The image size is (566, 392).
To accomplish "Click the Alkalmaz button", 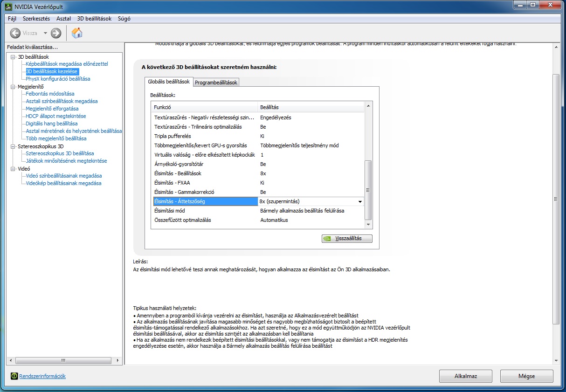I will tap(466, 376).
